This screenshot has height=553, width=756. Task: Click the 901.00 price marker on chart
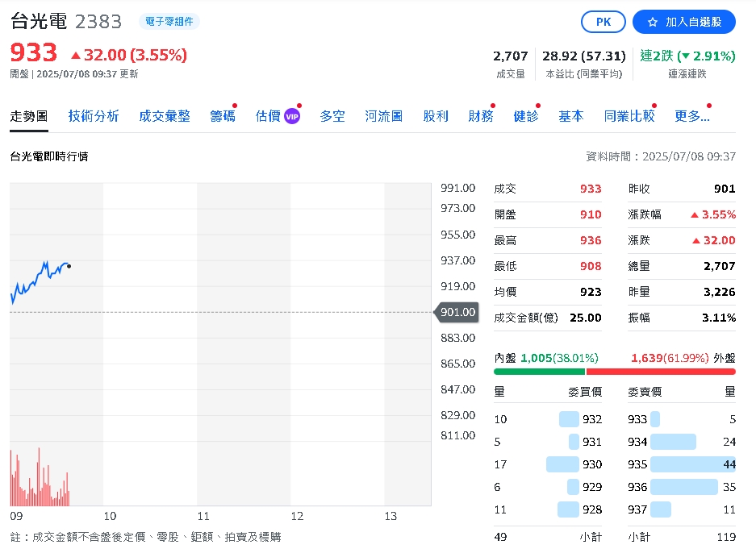(x=457, y=311)
